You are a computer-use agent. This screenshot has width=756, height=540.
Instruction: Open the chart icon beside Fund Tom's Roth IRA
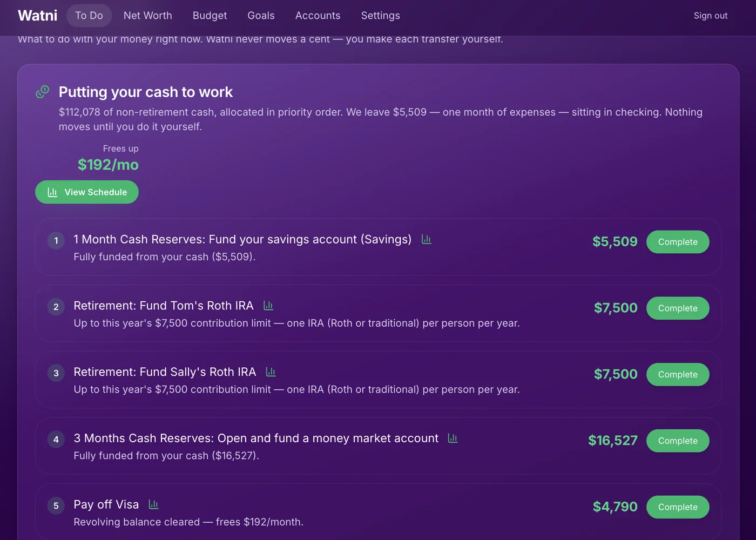coord(268,306)
